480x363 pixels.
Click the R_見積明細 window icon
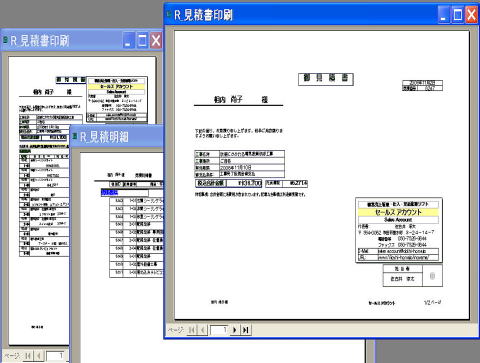point(75,136)
